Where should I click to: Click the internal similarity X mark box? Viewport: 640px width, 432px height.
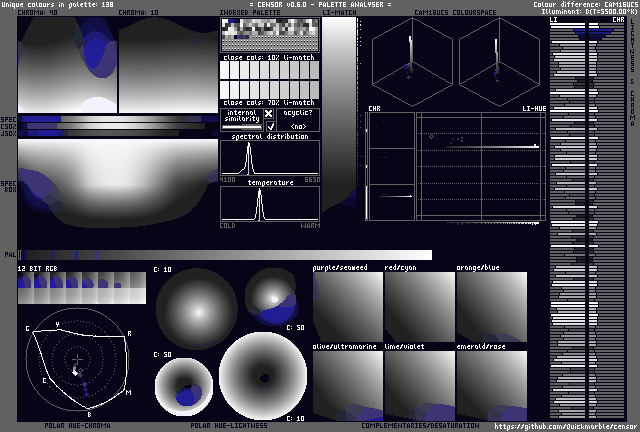pyautogui.click(x=268, y=113)
